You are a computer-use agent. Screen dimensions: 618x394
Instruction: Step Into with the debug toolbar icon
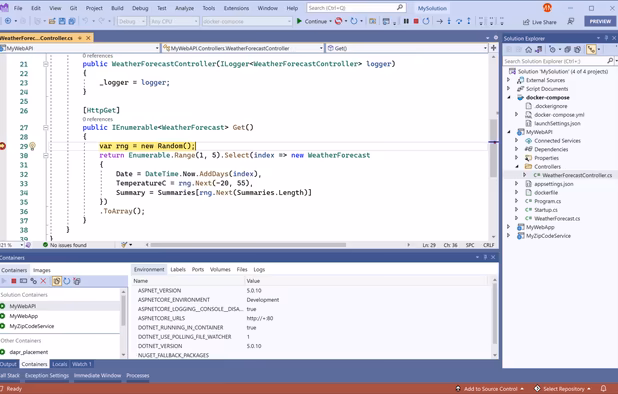pyautogui.click(x=449, y=21)
